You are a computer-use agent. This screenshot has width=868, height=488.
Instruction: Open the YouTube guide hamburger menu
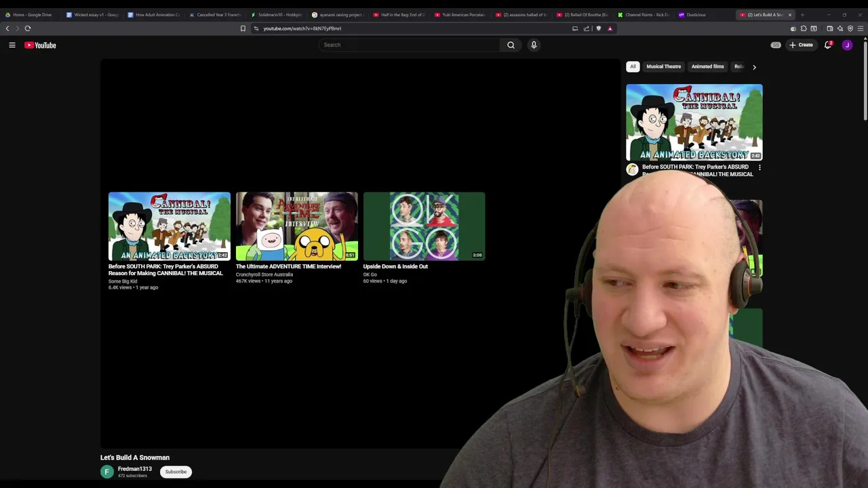[x=12, y=45]
